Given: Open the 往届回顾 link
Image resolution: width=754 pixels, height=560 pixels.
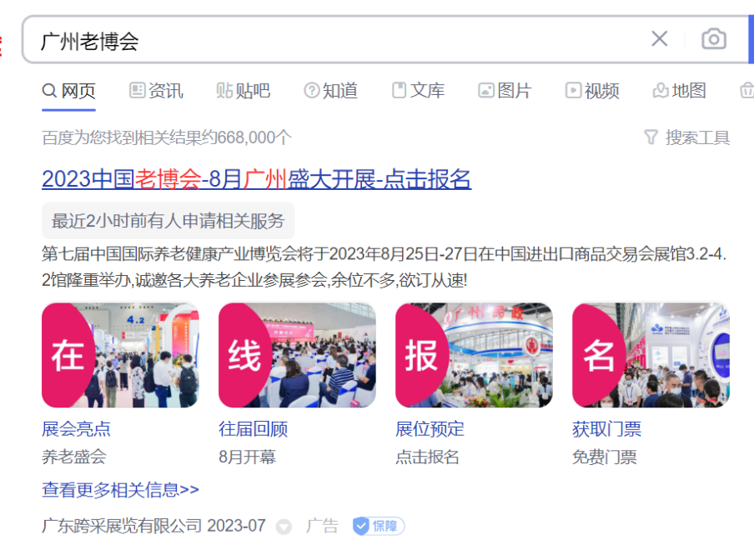Looking at the screenshot, I should click(253, 429).
